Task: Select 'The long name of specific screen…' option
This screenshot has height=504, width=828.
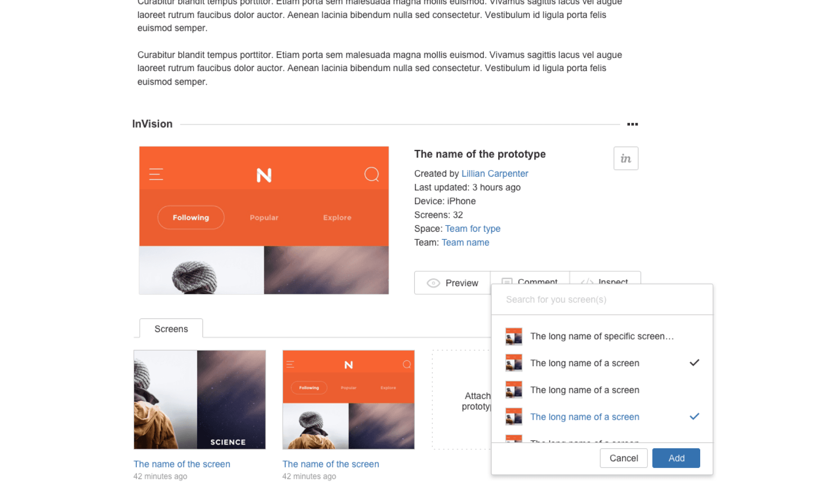Action: (x=601, y=337)
